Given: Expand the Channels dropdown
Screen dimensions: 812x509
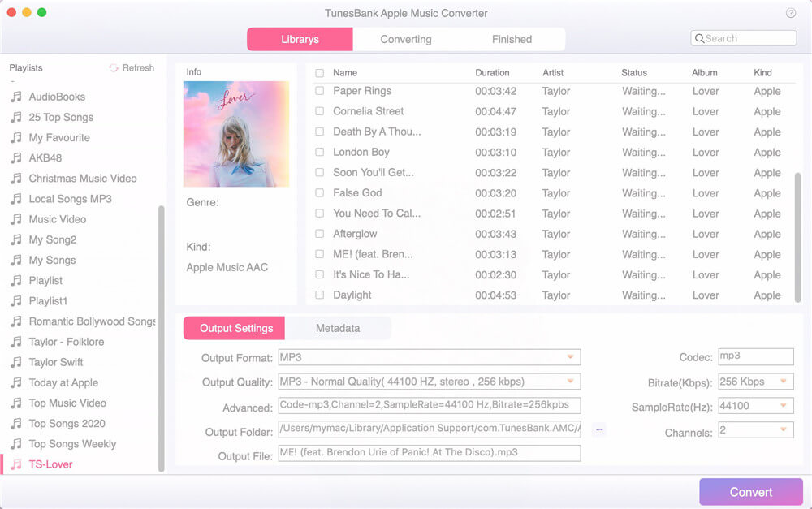Looking at the screenshot, I should point(755,429).
